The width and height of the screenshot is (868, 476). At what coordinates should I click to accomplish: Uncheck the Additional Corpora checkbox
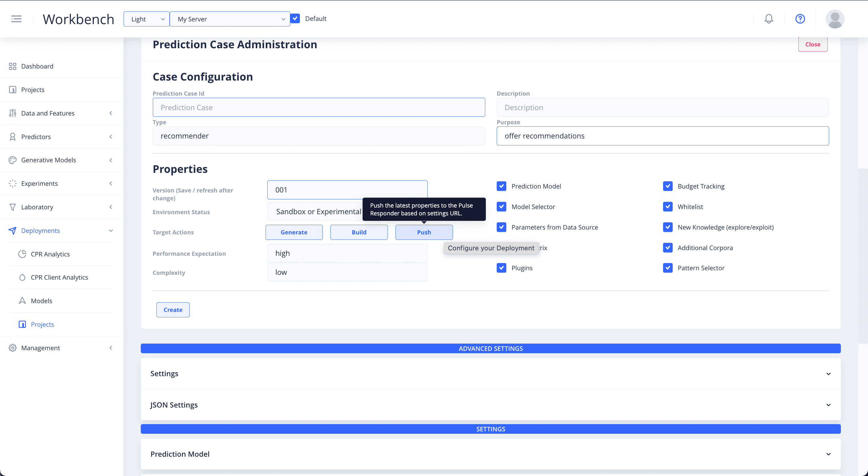668,248
